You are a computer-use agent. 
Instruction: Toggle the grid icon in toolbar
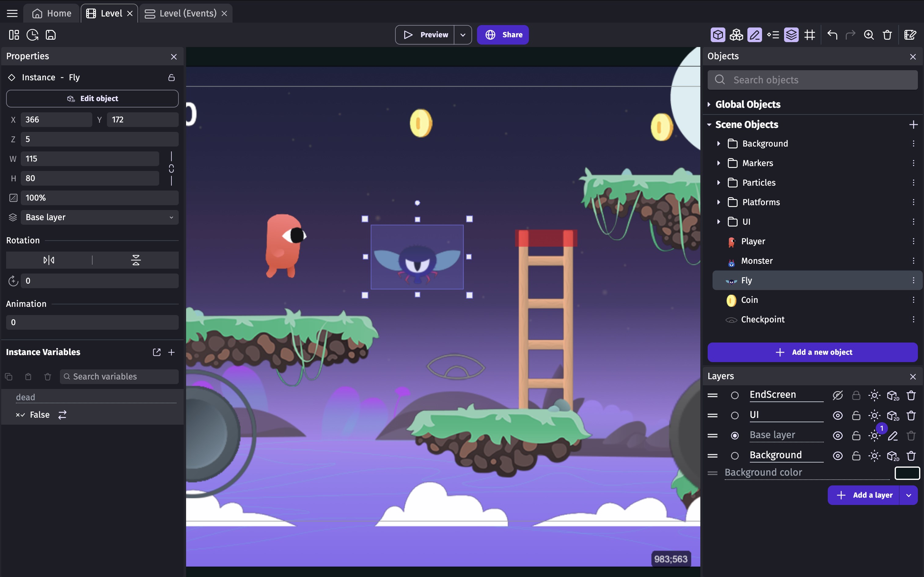tap(809, 35)
